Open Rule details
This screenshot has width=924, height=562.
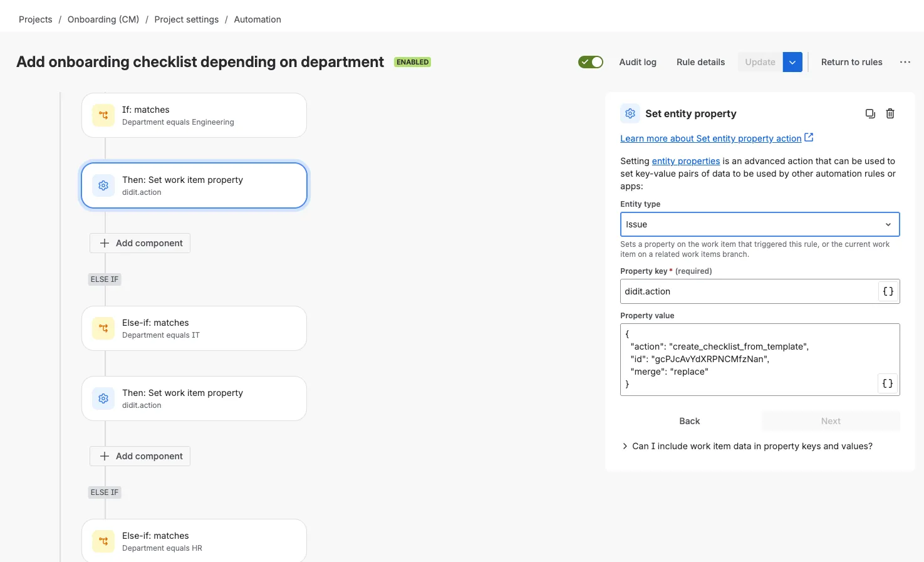[x=700, y=62]
